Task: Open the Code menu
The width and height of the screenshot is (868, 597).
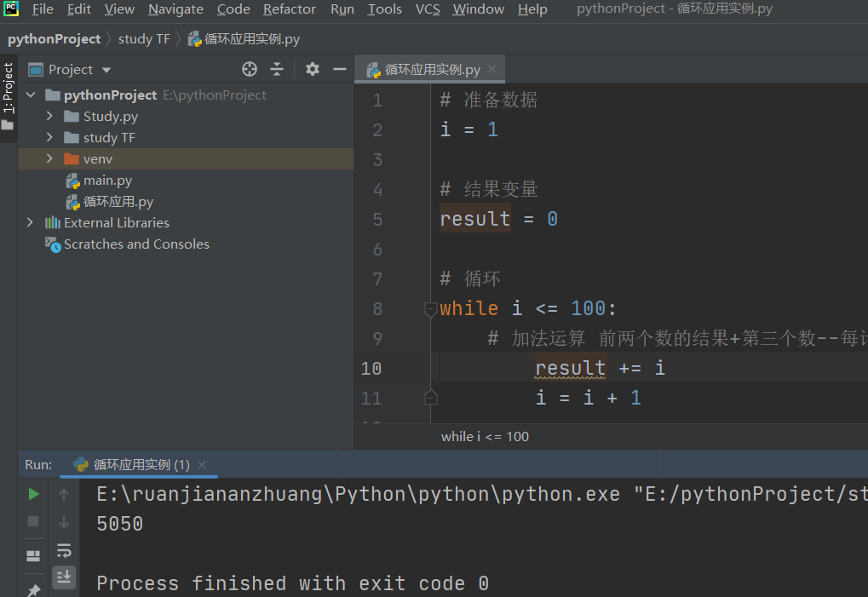Action: point(233,9)
